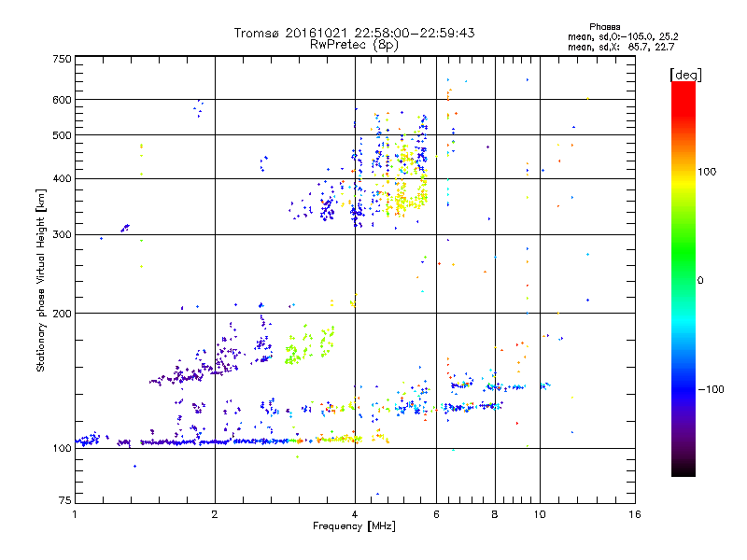Click the x-axis tick label '16'
This screenshot has height=560, width=747.
(x=635, y=514)
